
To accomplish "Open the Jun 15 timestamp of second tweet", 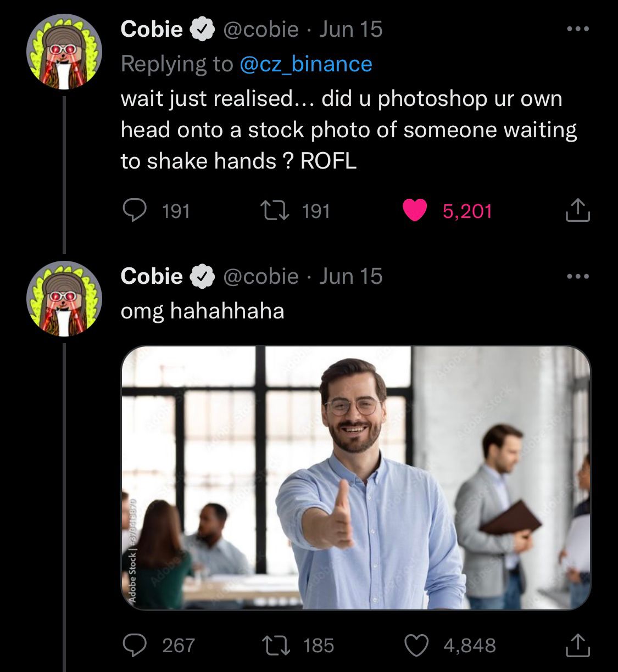I will click(351, 276).
